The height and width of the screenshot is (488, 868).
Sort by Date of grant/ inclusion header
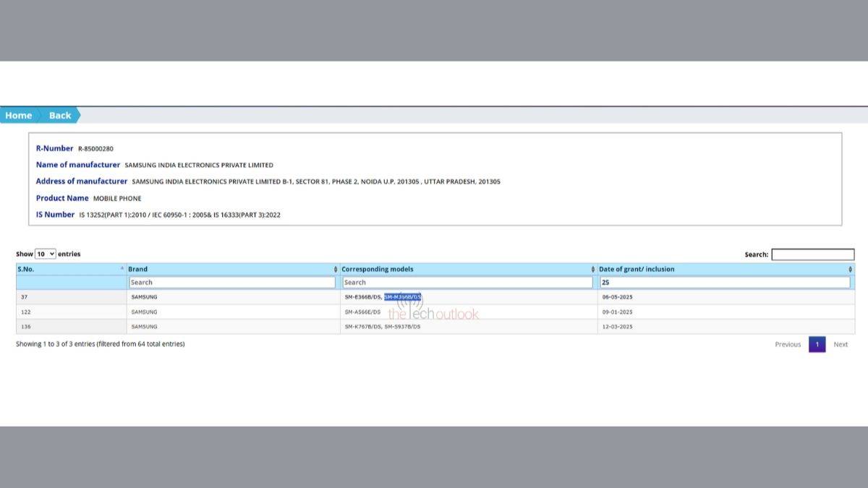(726, 269)
